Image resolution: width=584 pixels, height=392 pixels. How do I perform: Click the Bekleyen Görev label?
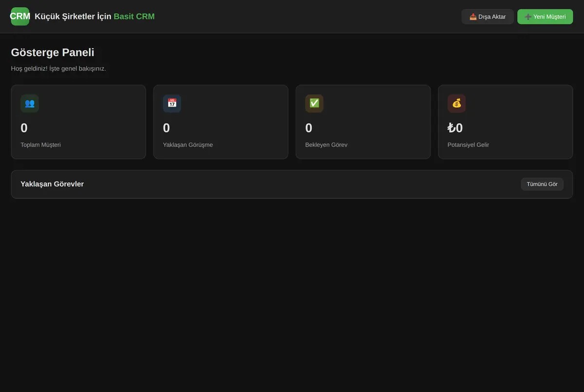pos(326,145)
